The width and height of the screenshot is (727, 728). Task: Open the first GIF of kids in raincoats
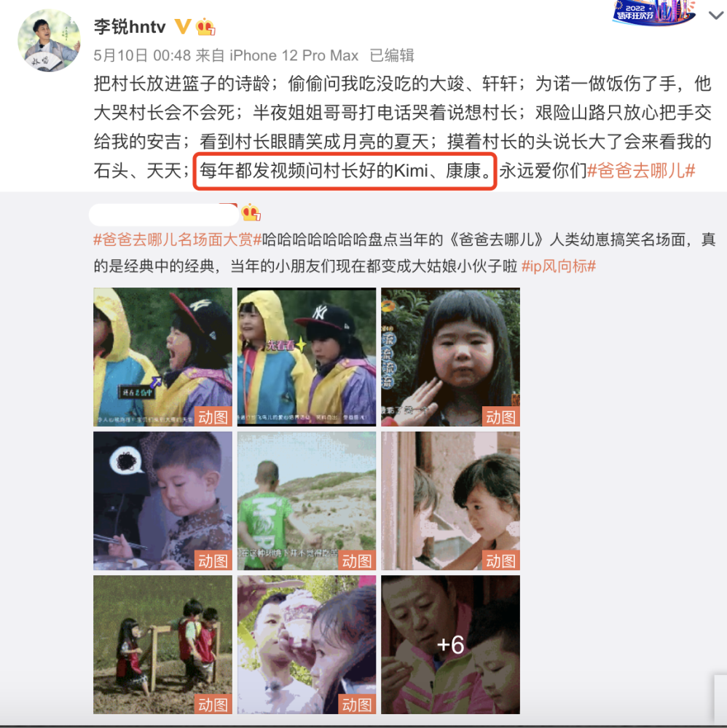coord(162,357)
